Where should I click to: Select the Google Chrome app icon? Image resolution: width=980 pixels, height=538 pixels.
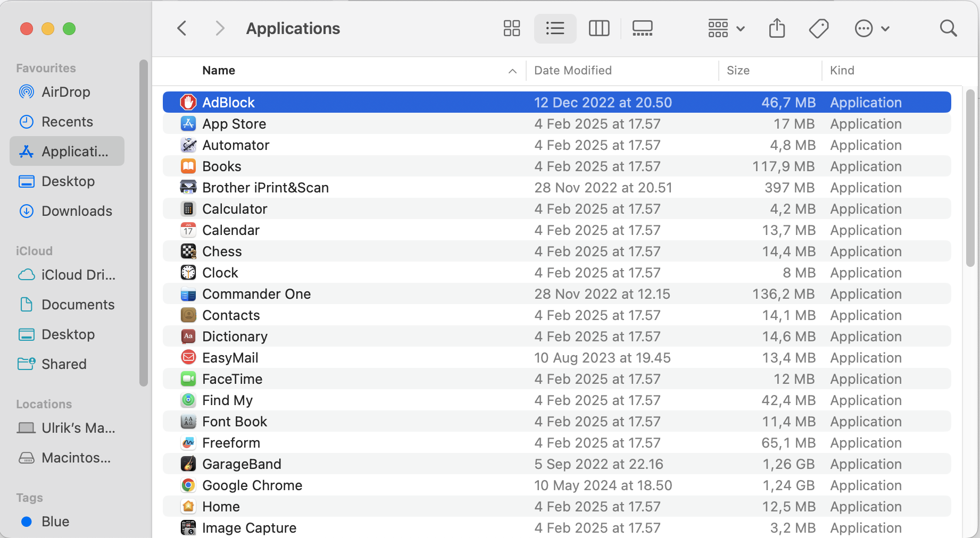(188, 485)
